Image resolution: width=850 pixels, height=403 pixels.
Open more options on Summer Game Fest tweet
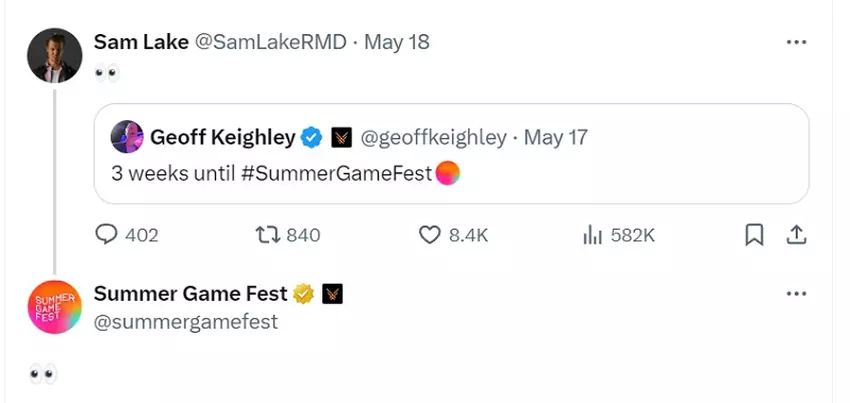pos(796,294)
